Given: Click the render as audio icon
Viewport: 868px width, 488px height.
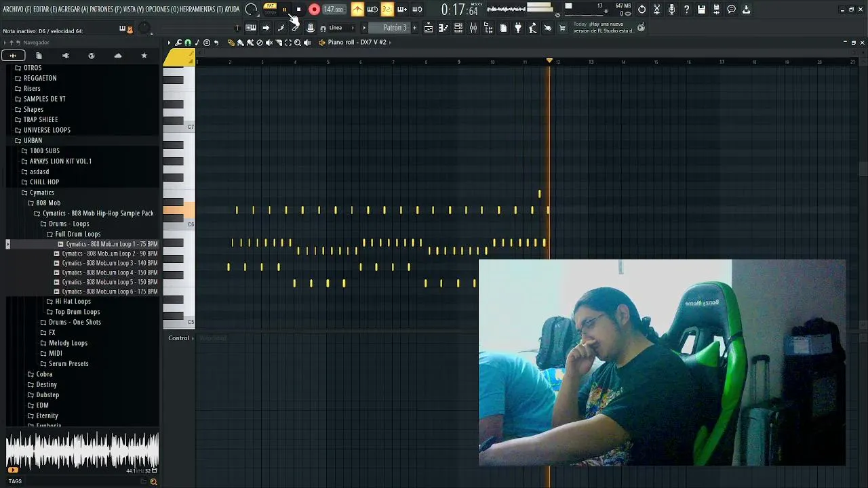Looking at the screenshot, I should click(x=717, y=9).
